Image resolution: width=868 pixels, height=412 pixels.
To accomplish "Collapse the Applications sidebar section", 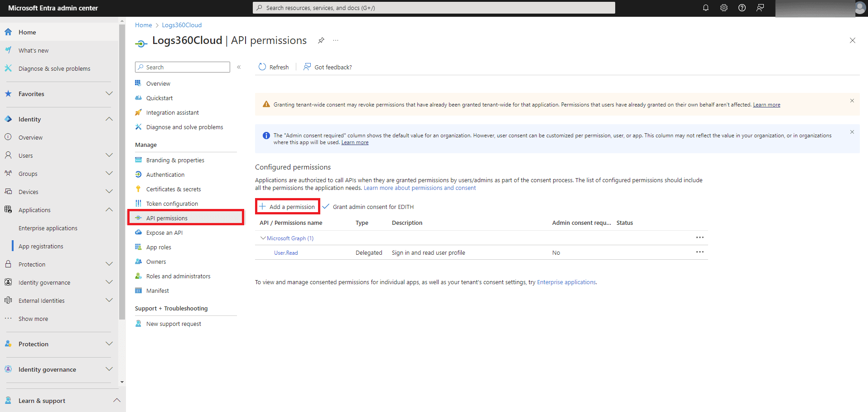I will coord(109,209).
